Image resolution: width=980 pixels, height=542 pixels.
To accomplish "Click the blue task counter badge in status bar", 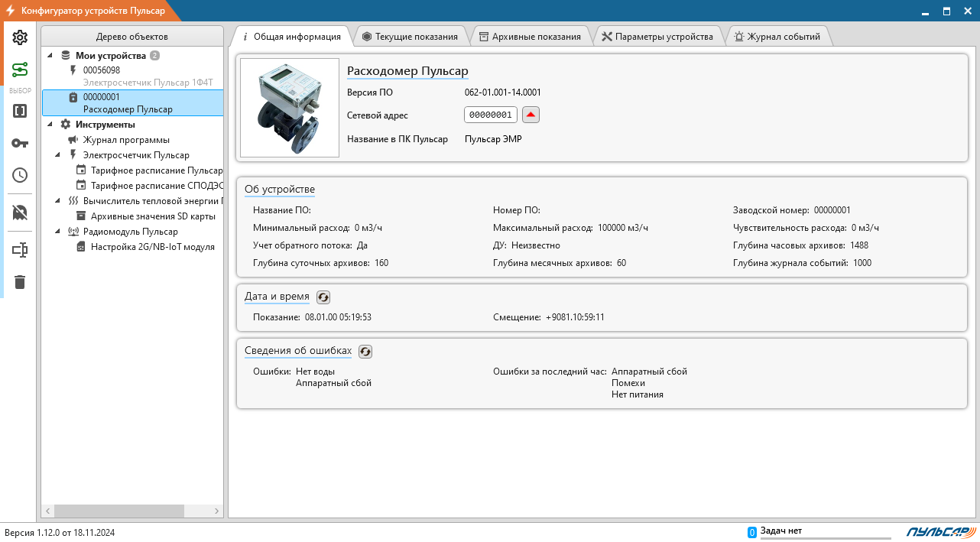I will [752, 532].
